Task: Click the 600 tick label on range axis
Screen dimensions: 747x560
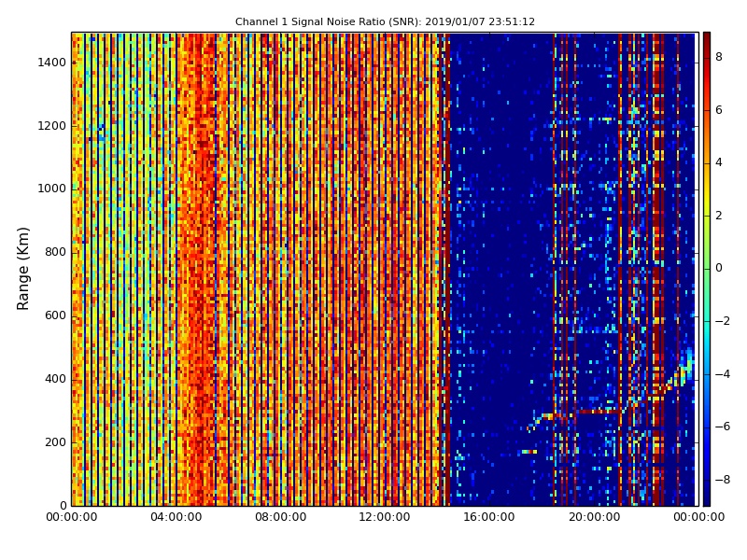Action: [x=56, y=315]
